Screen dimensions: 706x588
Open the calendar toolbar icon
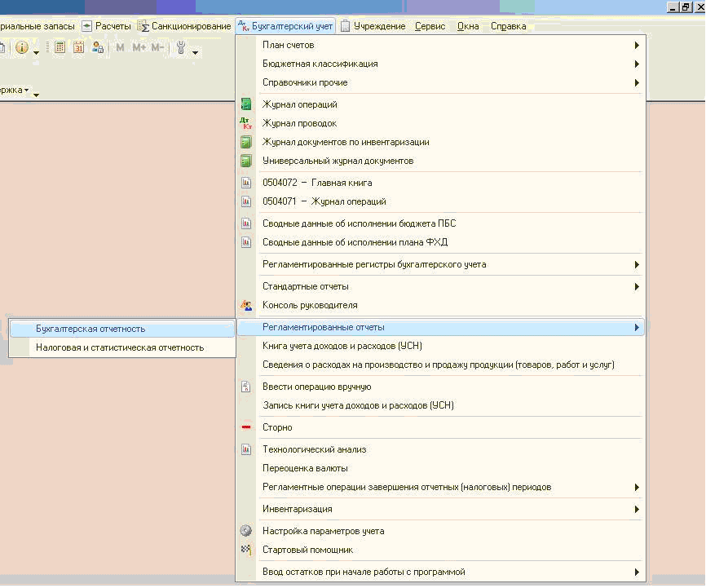(x=79, y=46)
